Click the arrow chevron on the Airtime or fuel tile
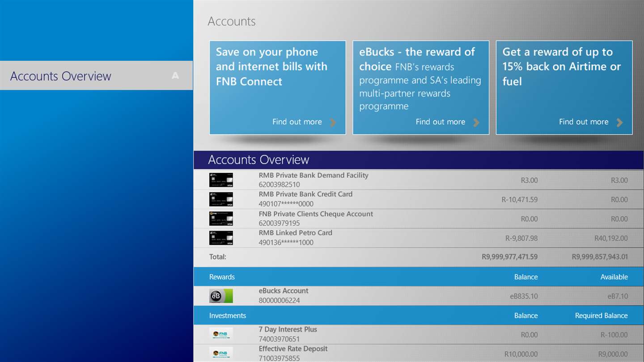 pyautogui.click(x=619, y=122)
